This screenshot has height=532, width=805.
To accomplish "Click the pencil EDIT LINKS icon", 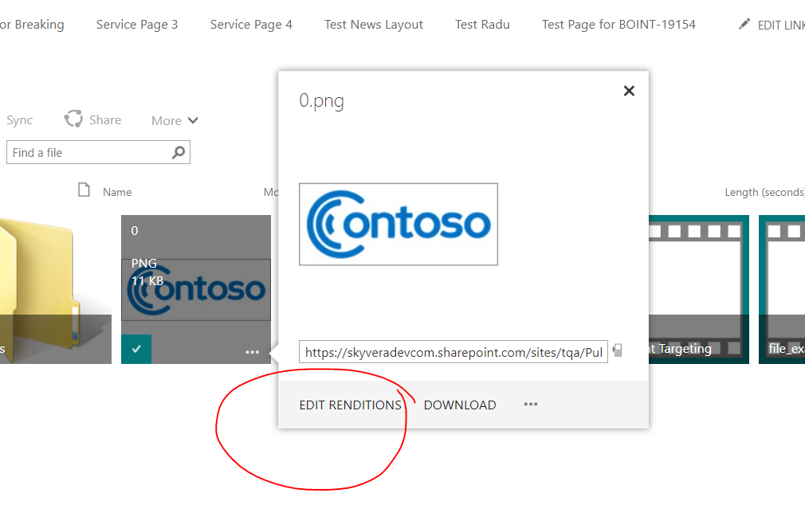I will pyautogui.click(x=744, y=25).
